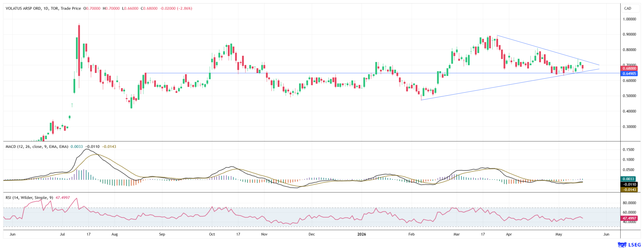
Task: Click the 80.0000 RSI axis label
Action: pos(629,203)
